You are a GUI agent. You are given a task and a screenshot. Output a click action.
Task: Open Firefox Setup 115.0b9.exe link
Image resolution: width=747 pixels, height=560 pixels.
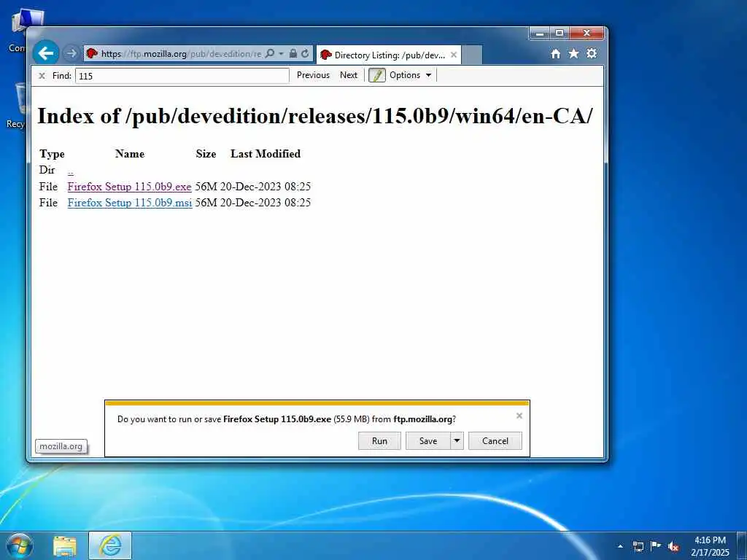point(130,187)
